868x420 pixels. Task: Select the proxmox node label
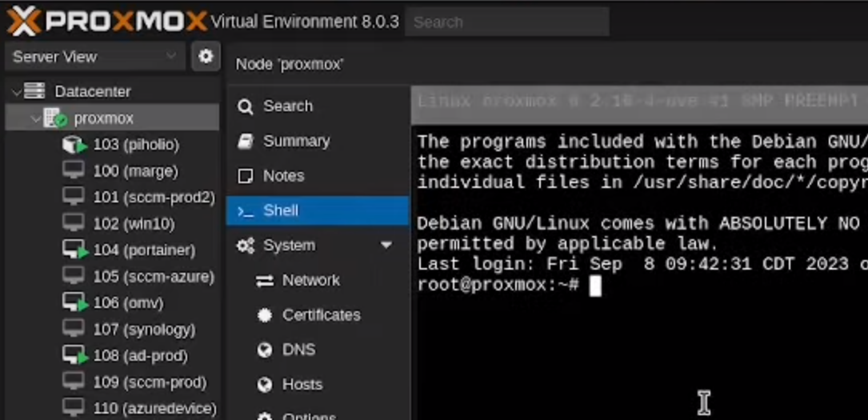tap(103, 119)
